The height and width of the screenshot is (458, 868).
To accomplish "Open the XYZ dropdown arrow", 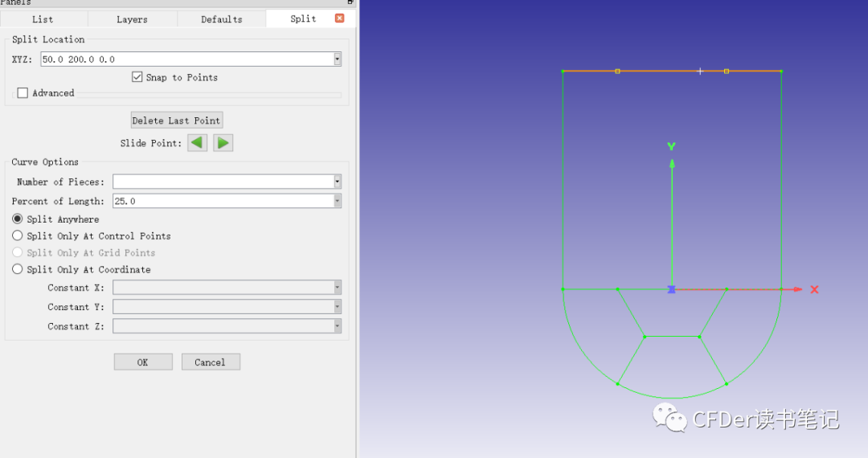I will (x=337, y=59).
